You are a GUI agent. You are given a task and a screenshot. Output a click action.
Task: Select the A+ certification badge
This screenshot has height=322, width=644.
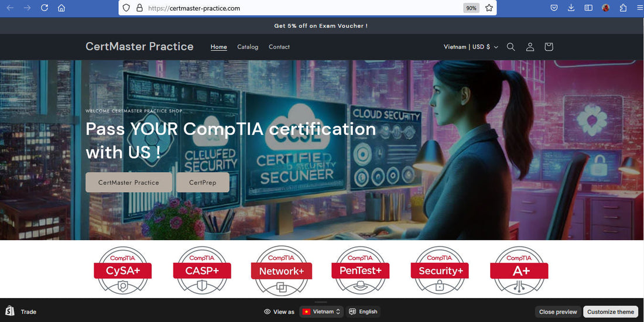[519, 270]
